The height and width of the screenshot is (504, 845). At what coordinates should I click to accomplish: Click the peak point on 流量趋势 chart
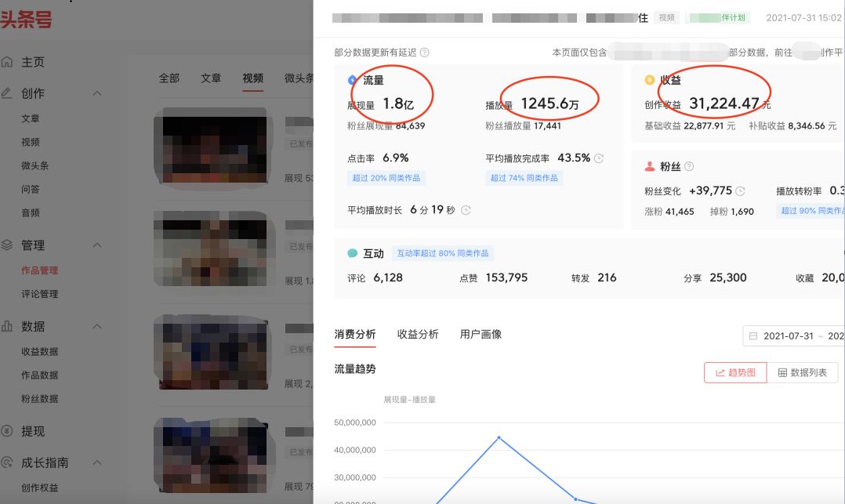(499, 437)
